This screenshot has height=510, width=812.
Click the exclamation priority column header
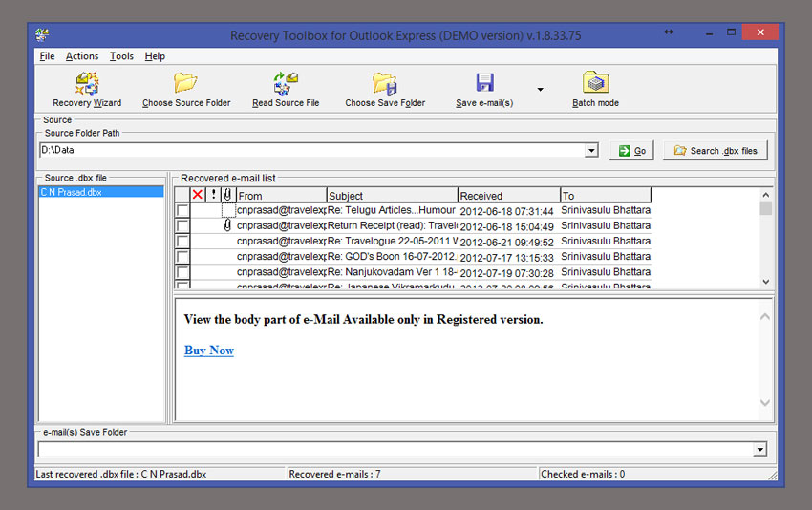click(213, 195)
